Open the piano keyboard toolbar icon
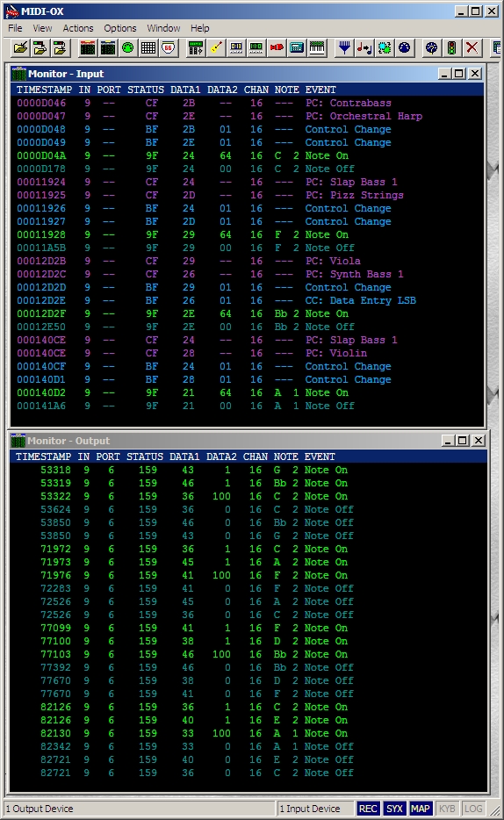 coord(317,48)
